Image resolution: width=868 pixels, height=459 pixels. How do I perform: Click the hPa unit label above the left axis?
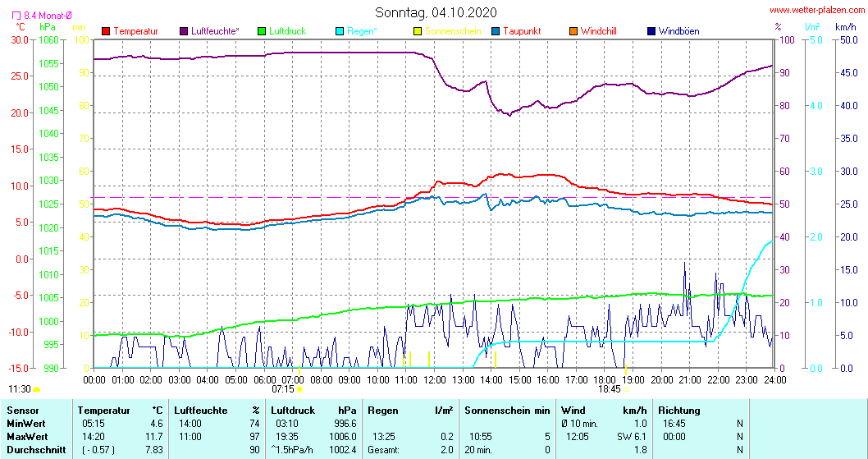click(48, 26)
